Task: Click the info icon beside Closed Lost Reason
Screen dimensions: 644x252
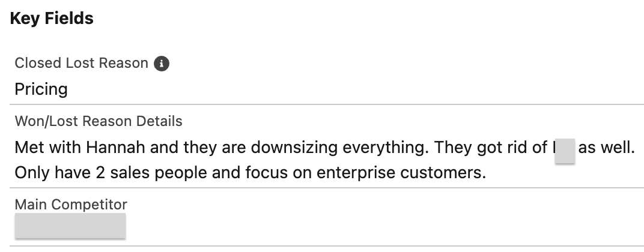Action: click(162, 64)
